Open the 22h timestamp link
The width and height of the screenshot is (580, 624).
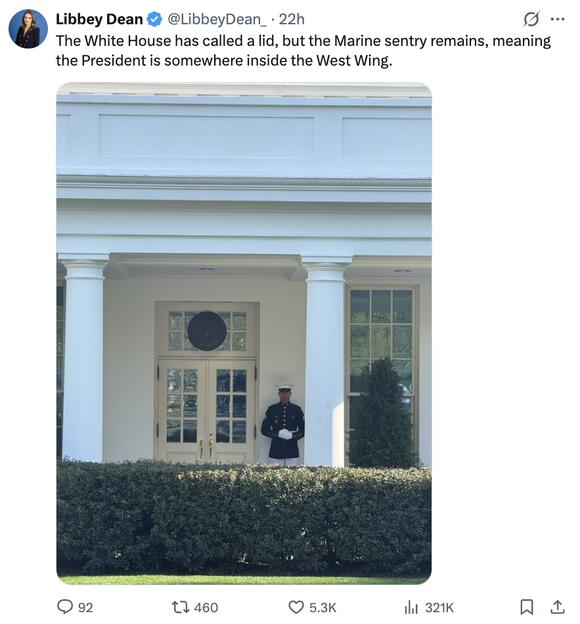pos(291,19)
